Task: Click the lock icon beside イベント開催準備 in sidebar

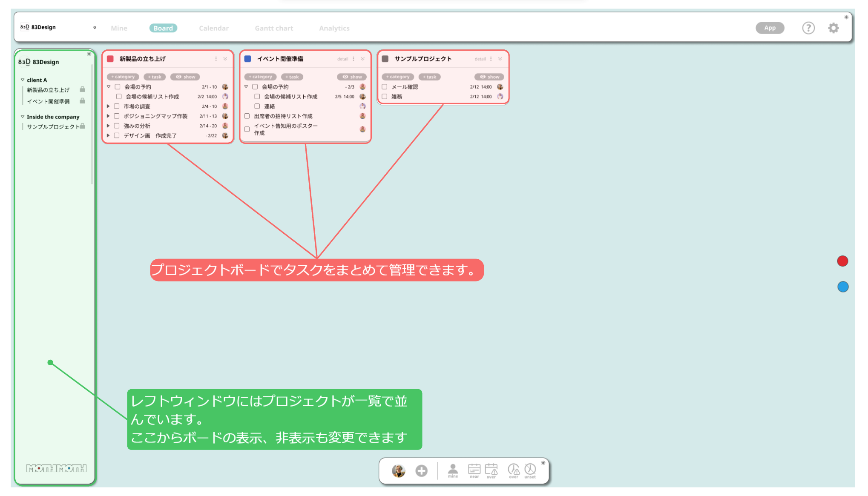Action: pos(83,101)
